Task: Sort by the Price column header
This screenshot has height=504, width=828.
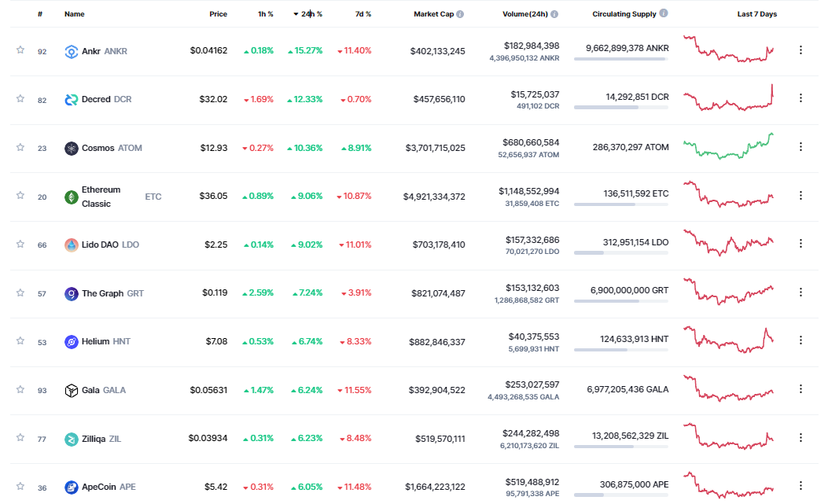Action: tap(218, 14)
